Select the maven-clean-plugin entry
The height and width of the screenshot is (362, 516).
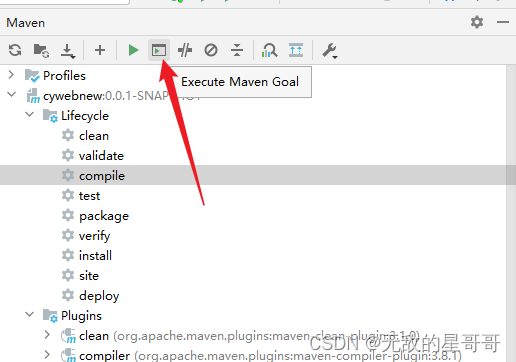249,336
